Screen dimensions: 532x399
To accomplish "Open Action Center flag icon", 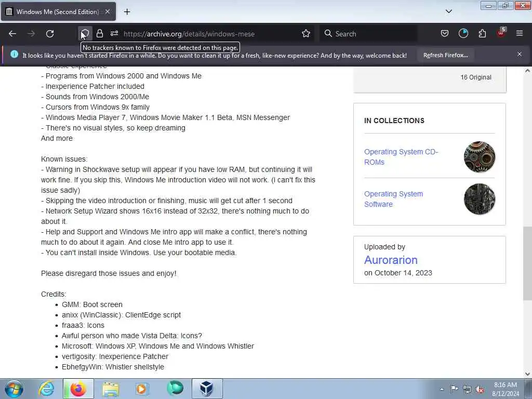I will [x=454, y=389].
